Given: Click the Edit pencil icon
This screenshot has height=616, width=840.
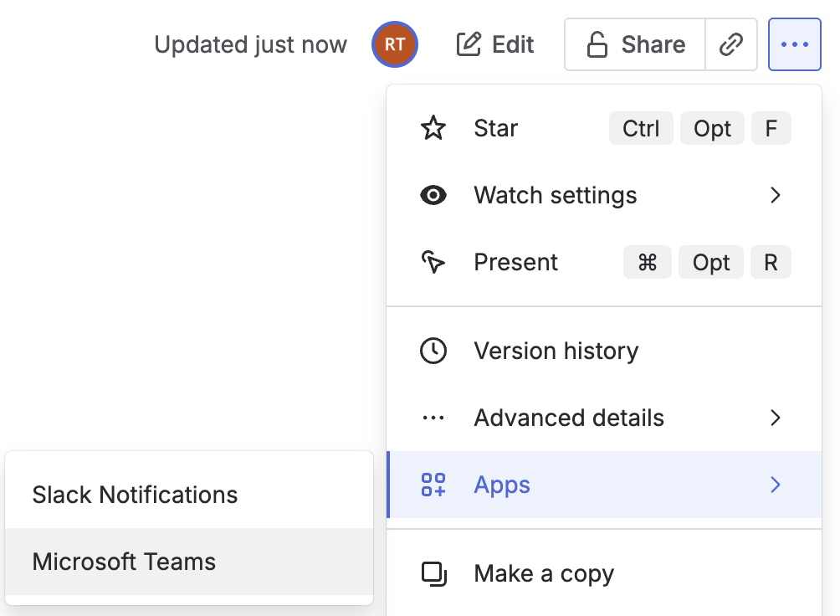Looking at the screenshot, I should [469, 44].
